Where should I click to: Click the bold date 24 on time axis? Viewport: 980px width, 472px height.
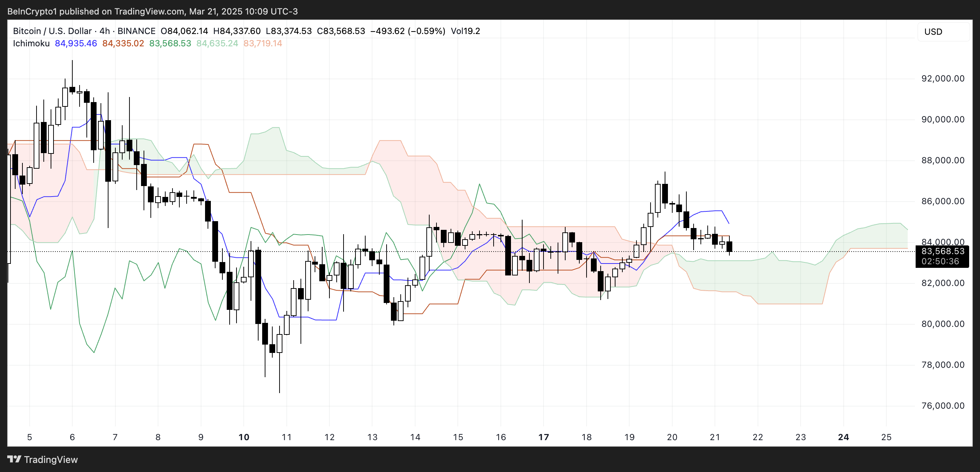[843, 437]
